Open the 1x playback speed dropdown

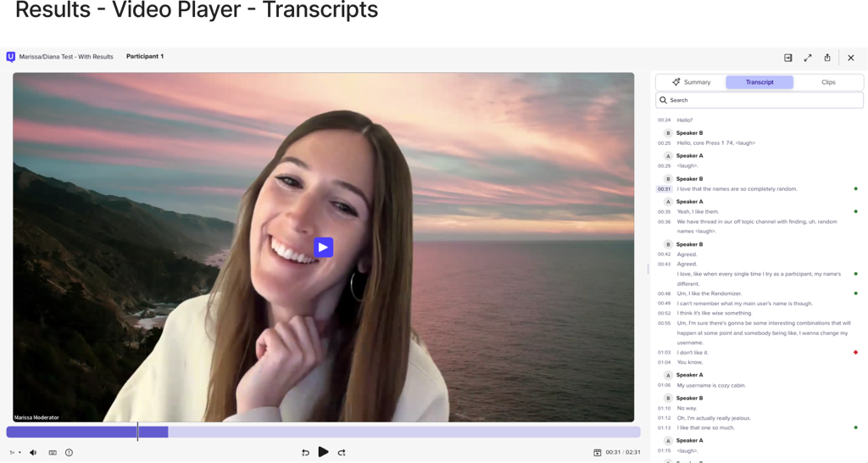(15, 453)
